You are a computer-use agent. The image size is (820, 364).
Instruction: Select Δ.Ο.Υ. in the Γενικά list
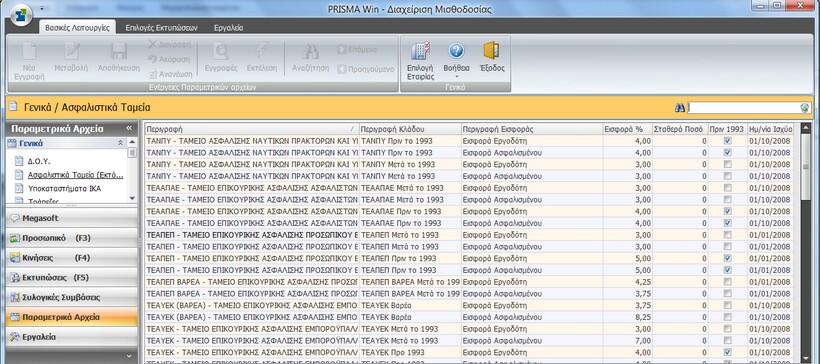39,162
